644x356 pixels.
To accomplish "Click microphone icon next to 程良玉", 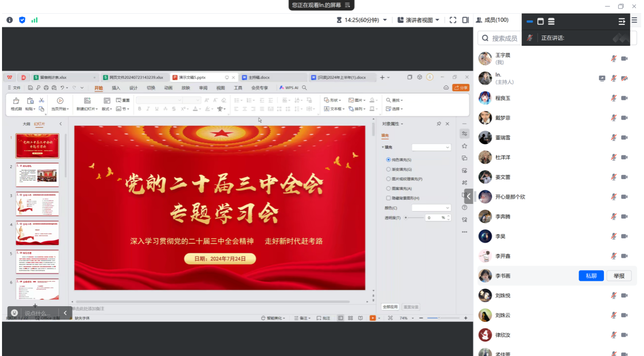I will [614, 98].
